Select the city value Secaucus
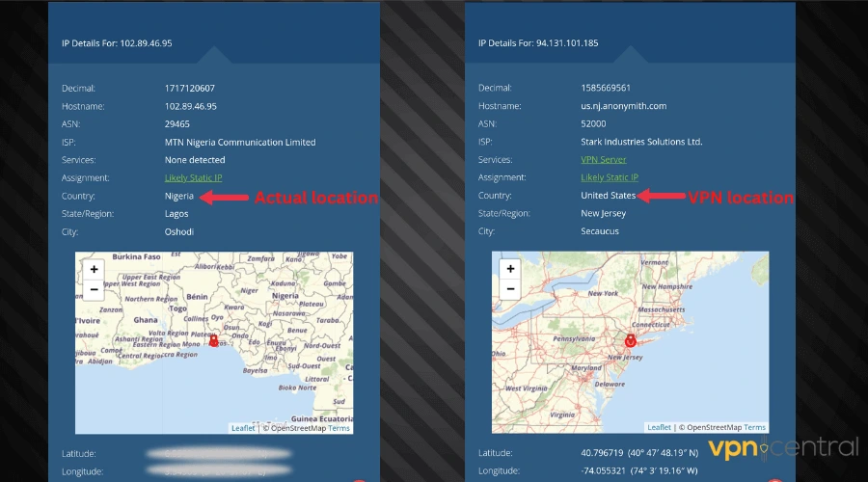Screen dimensions: 868x482 tap(600, 231)
